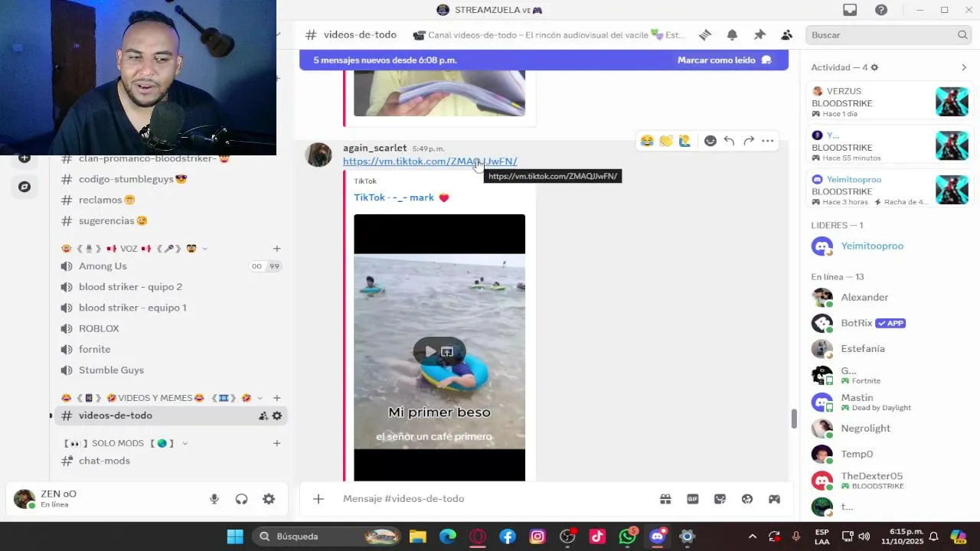This screenshot has width=980, height=551.
Task: Forward again_scarlet's message
Action: coord(749,141)
